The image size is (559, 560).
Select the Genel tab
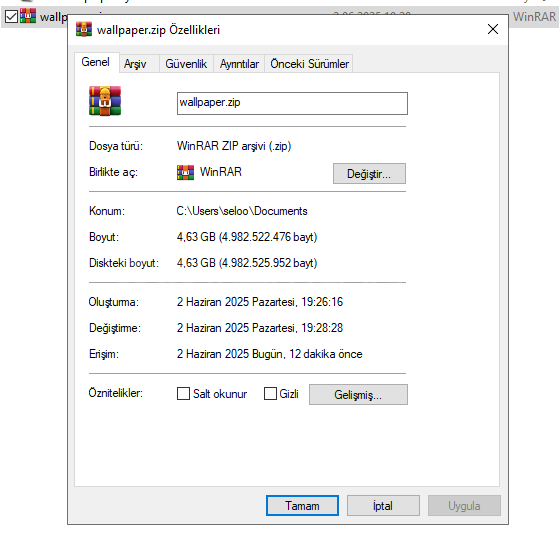pos(96,62)
